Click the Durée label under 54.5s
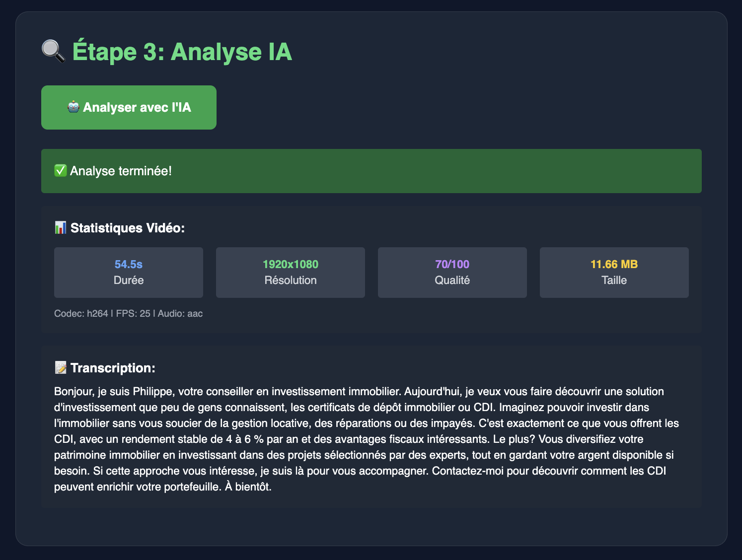742x560 pixels. pos(128,280)
